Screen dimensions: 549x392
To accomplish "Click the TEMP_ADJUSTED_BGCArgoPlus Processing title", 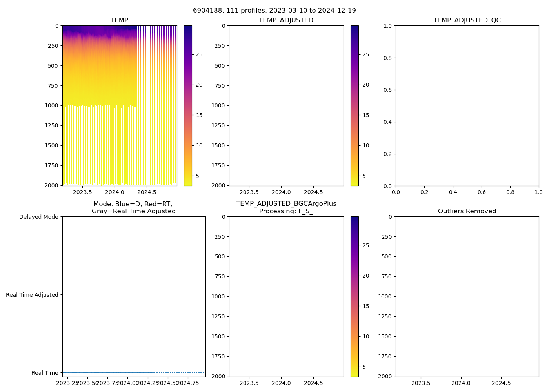I will (x=286, y=208).
